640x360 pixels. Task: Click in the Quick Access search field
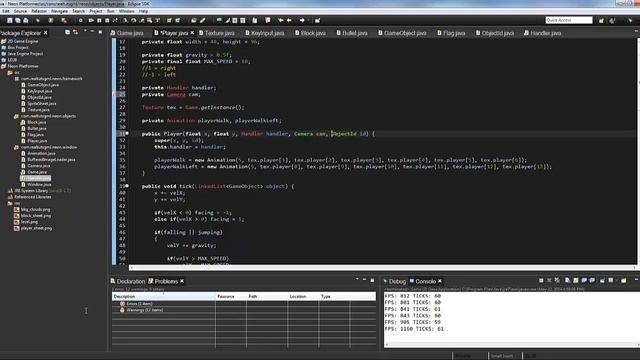[569, 20]
